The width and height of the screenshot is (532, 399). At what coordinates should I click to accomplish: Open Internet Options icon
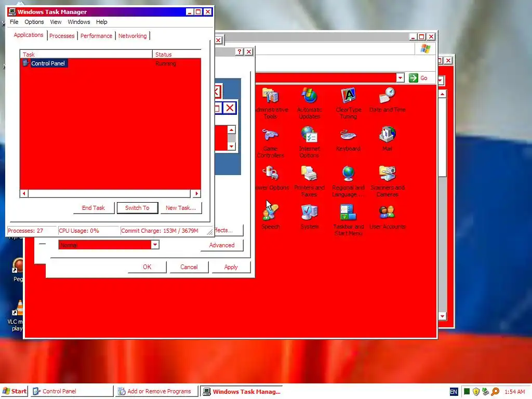tap(309, 142)
